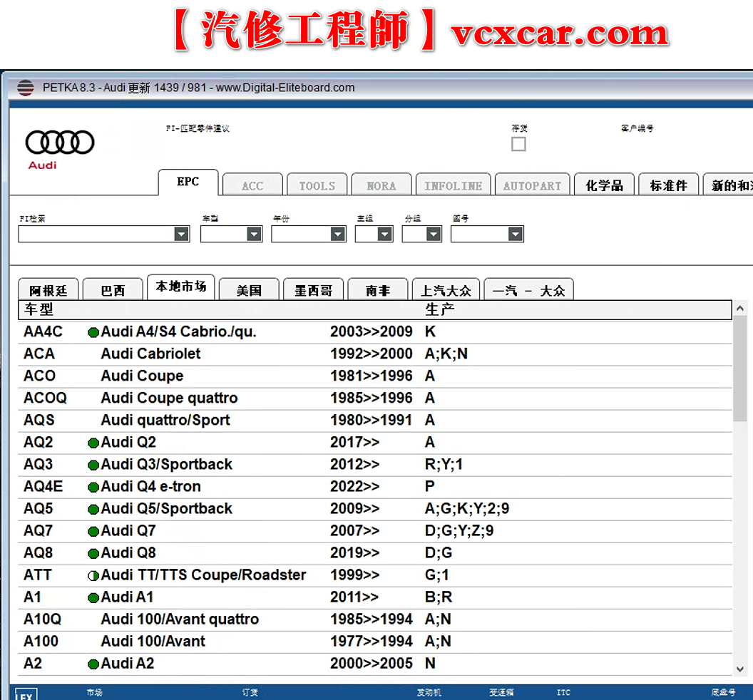
Task: Select the green dot next to Audi Q4 e-tron
Action: click(x=93, y=486)
